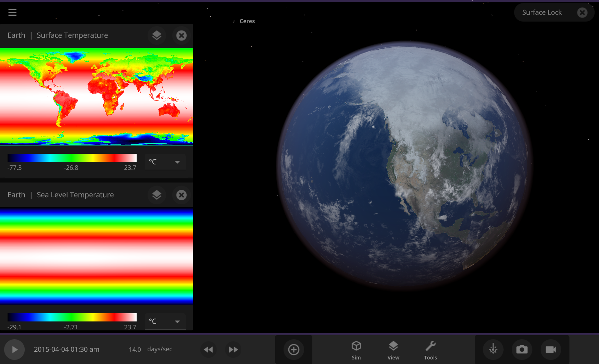The image size is (599, 364).
Task: Click the simulation date 2015-04-04 01:30 am
Action: coord(67,349)
